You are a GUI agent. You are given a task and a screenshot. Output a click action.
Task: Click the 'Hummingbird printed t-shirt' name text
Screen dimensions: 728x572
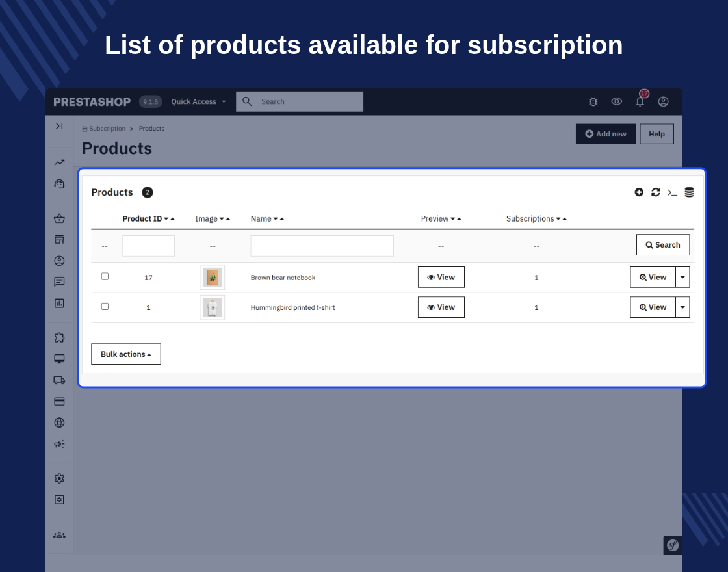coord(292,308)
